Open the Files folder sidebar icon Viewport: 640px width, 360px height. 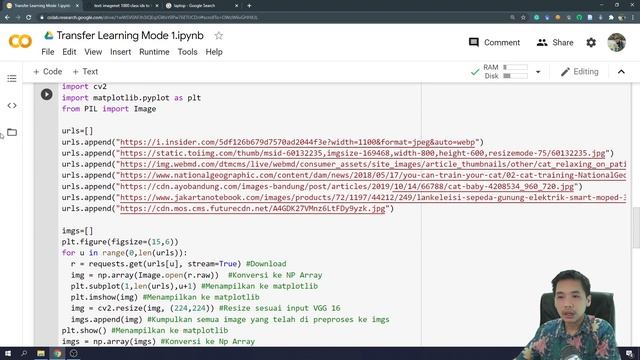point(12,132)
